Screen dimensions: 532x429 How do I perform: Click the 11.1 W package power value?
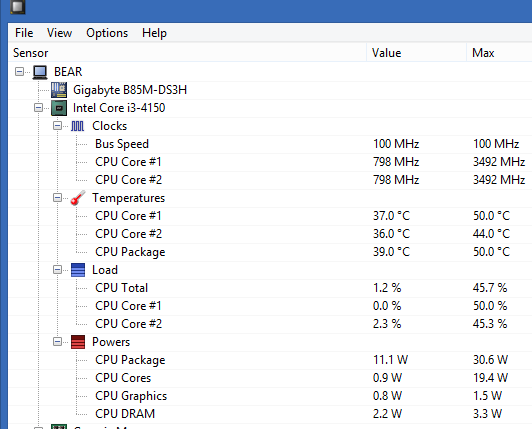[390, 360]
